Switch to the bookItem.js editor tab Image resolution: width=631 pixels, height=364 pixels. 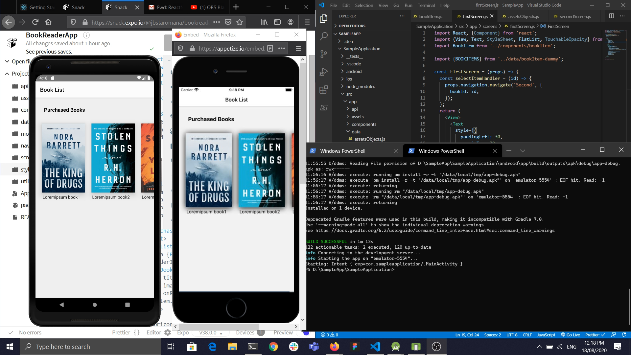click(x=431, y=16)
